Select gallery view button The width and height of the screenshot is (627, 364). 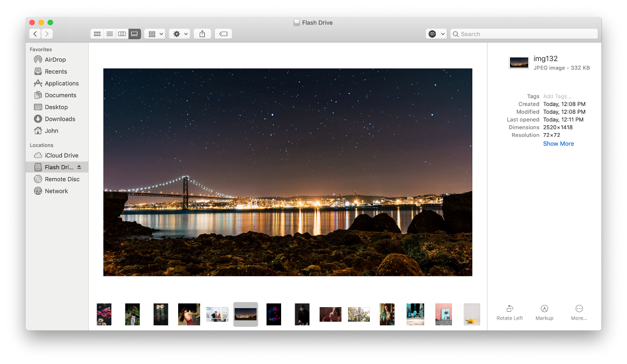[x=134, y=34]
